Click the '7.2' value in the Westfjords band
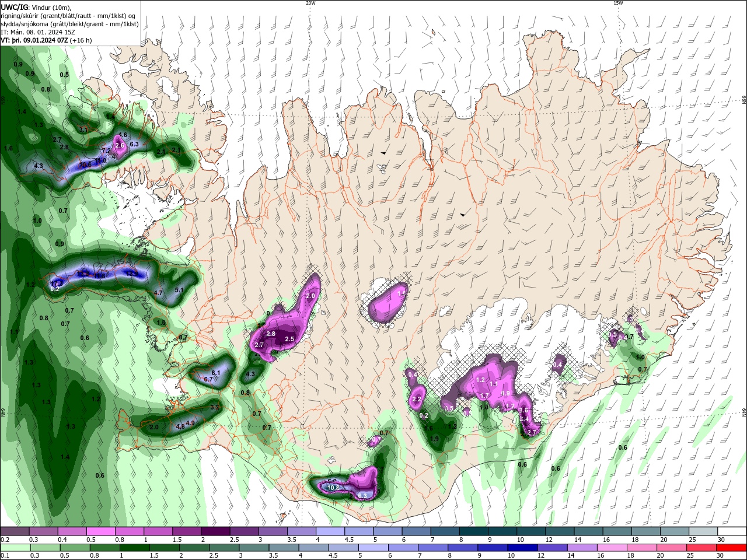This screenshot has width=747, height=560. 107,150
